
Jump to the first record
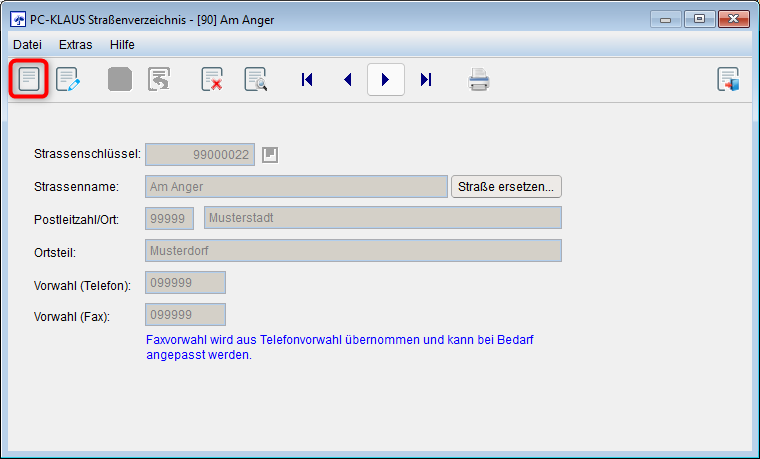pyautogui.click(x=307, y=79)
